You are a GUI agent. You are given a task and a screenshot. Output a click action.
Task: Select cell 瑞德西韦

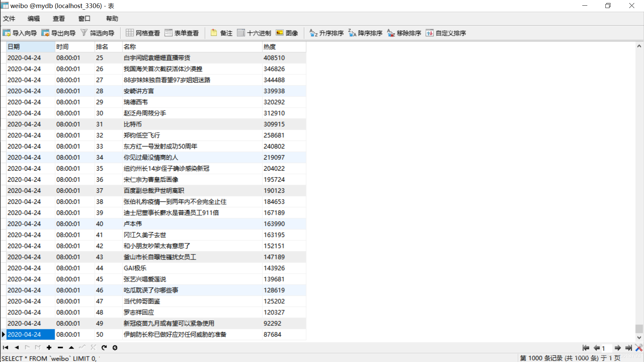[x=192, y=102]
